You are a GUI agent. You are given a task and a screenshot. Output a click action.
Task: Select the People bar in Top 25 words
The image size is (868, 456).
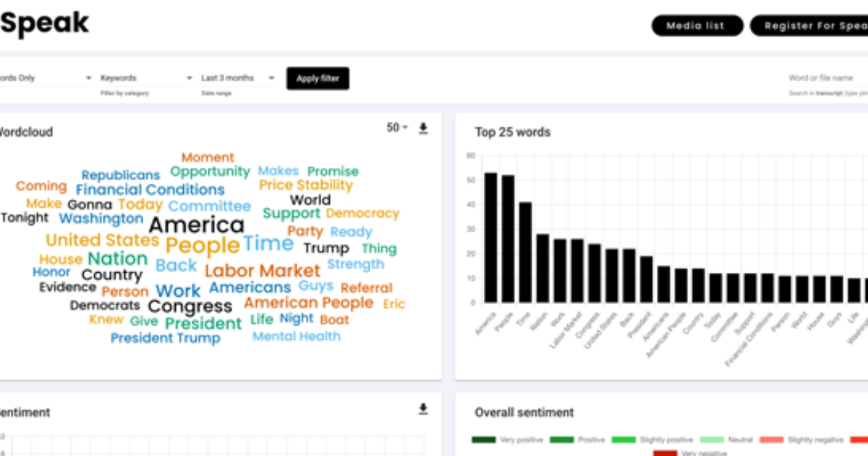(508, 239)
